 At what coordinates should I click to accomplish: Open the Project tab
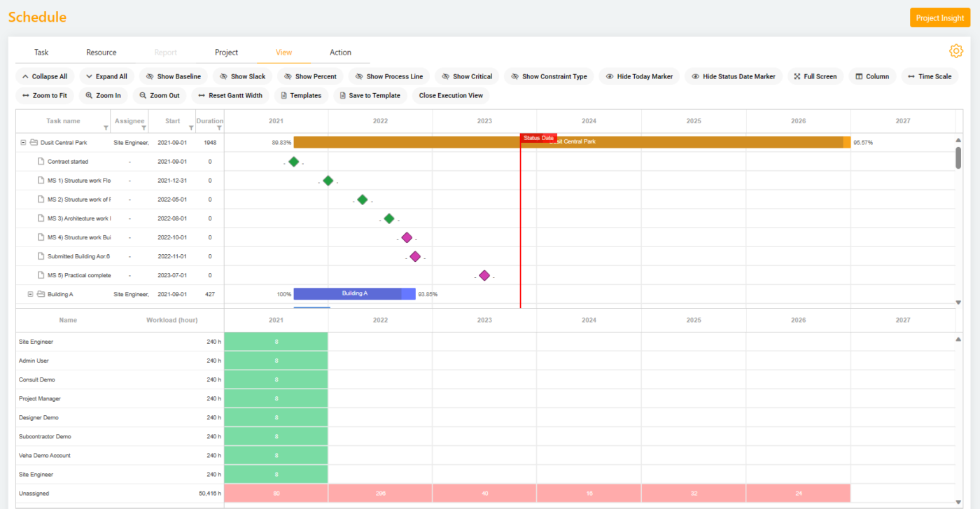click(x=226, y=53)
